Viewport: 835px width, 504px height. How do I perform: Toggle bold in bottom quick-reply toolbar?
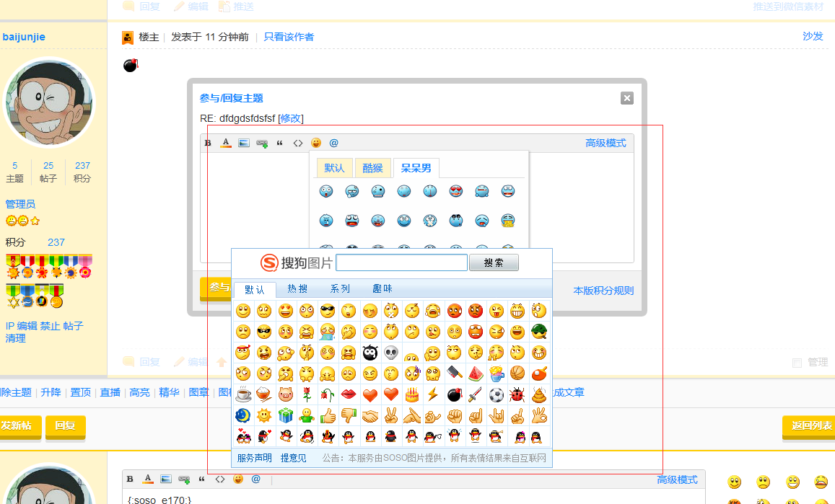(130, 479)
